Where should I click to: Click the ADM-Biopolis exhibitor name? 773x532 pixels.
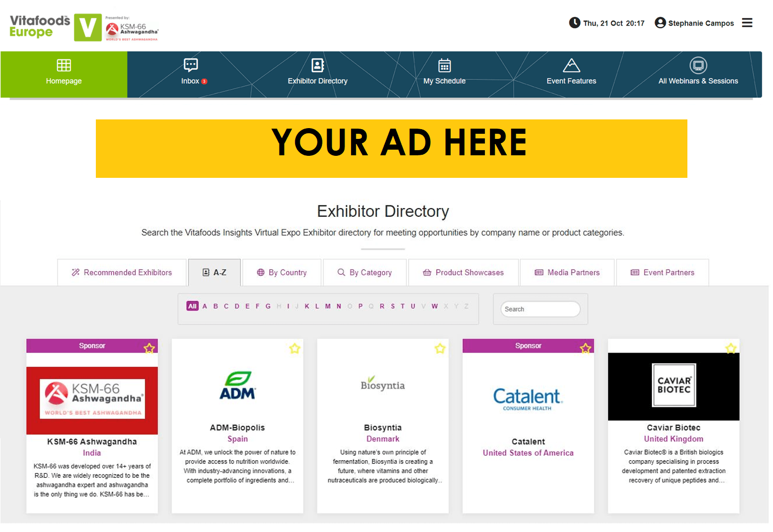point(237,427)
